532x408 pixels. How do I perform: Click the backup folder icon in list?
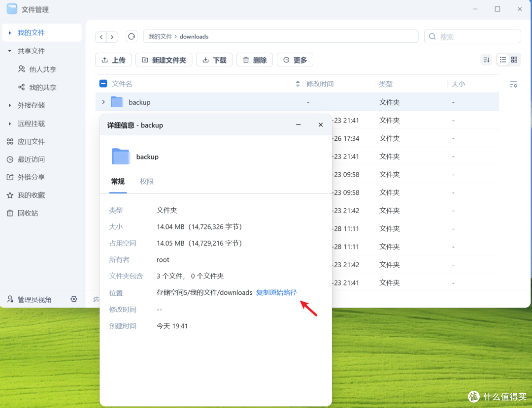pyautogui.click(x=117, y=102)
